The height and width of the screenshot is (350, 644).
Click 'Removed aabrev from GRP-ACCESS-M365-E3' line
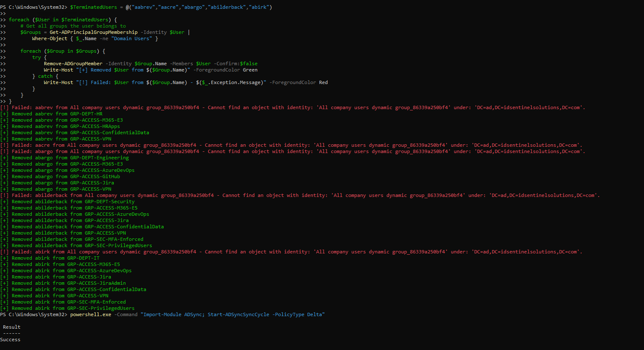pyautogui.click(x=61, y=120)
